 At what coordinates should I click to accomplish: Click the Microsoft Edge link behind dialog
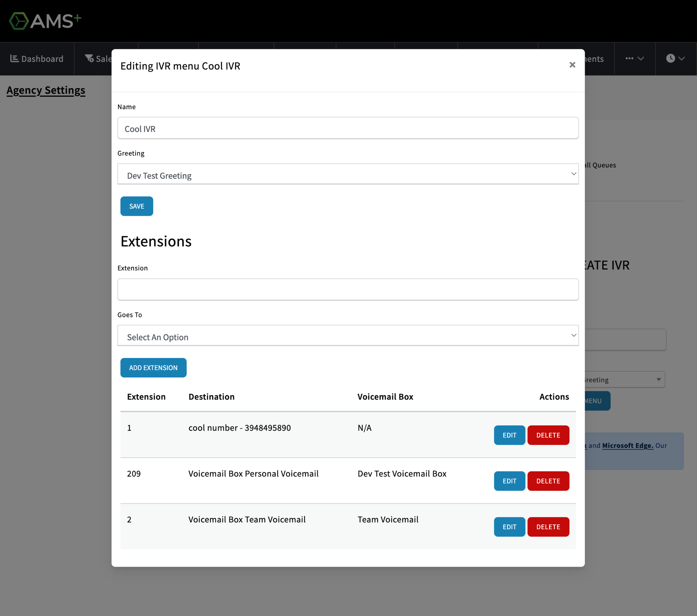[628, 445]
